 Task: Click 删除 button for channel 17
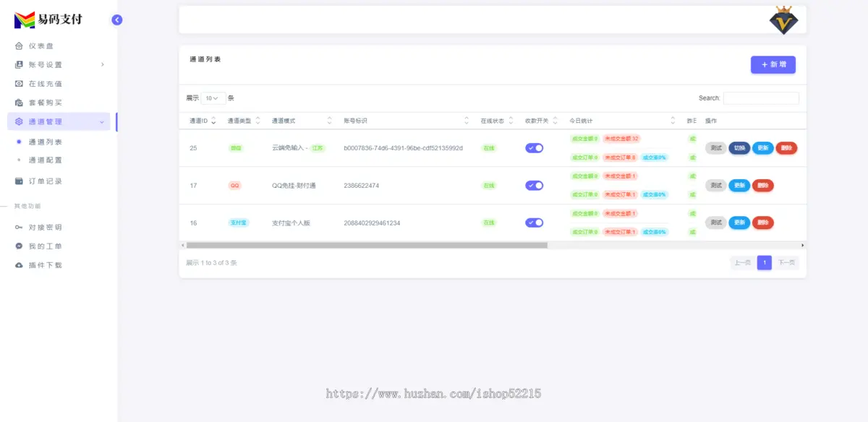point(763,185)
